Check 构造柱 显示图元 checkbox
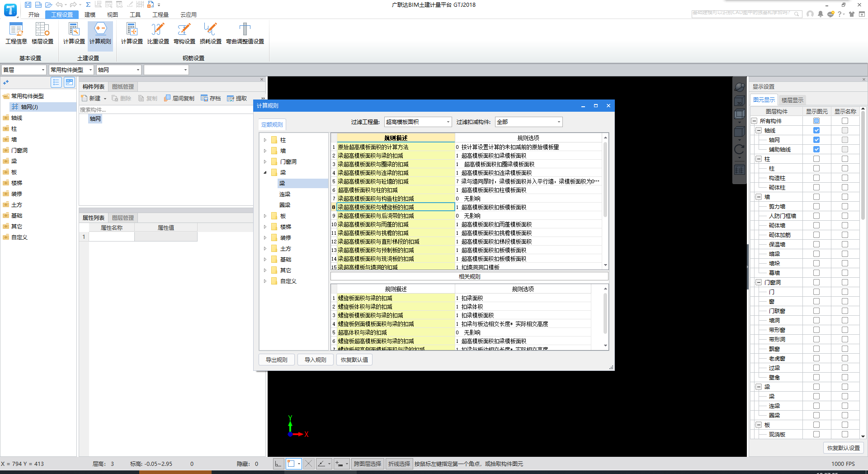Screen dimensions: 868x474 point(816,178)
